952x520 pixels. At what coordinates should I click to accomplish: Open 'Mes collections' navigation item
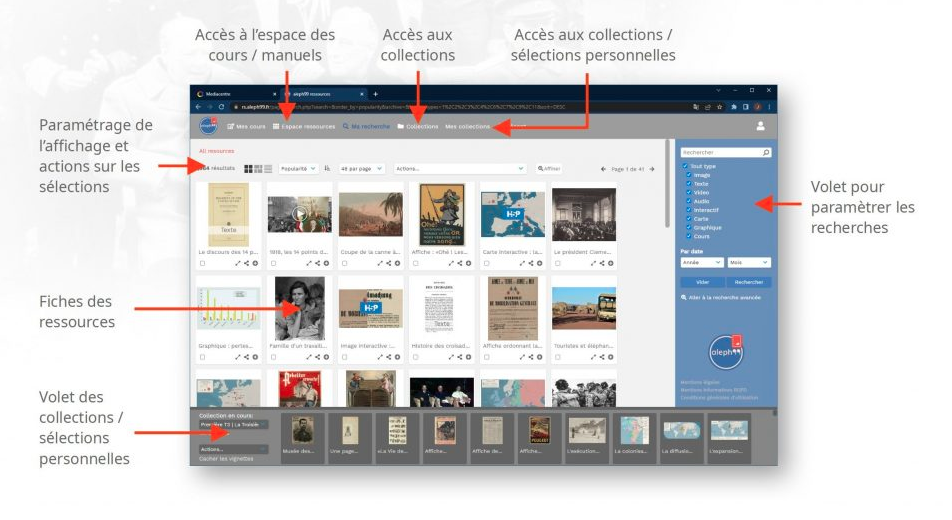pyautogui.click(x=467, y=127)
